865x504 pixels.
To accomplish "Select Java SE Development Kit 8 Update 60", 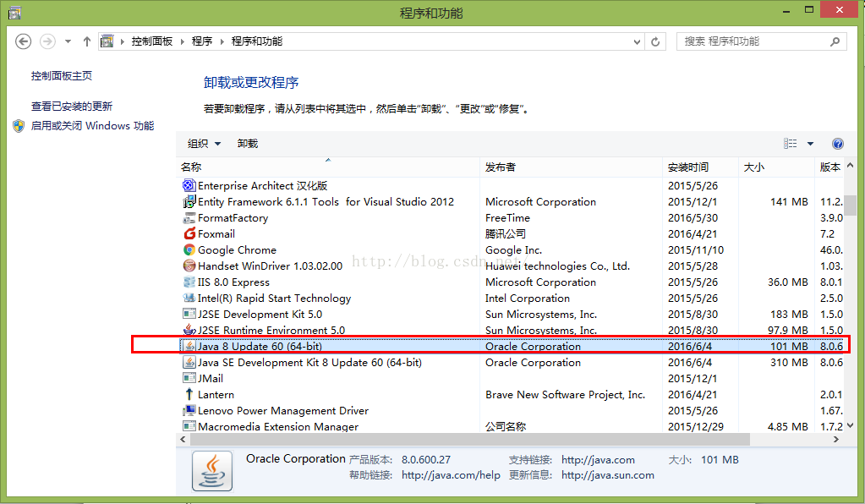I will [309, 362].
